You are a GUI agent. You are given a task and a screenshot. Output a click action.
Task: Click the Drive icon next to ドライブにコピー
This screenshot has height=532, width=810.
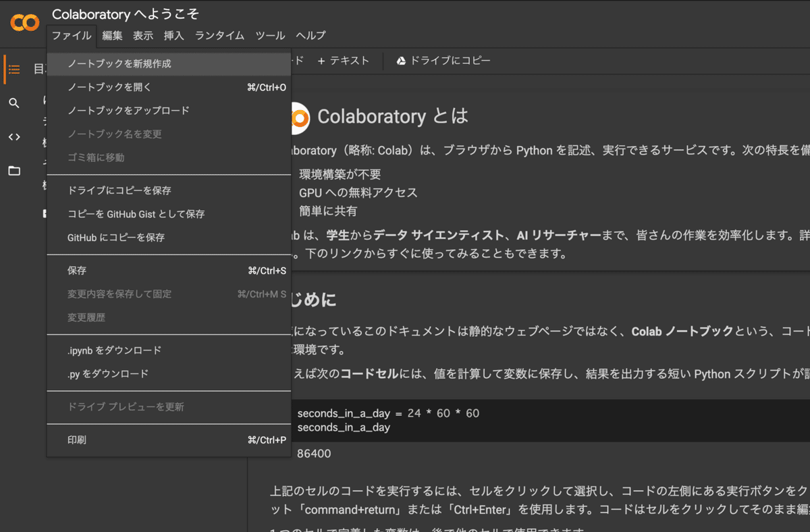[x=401, y=61]
